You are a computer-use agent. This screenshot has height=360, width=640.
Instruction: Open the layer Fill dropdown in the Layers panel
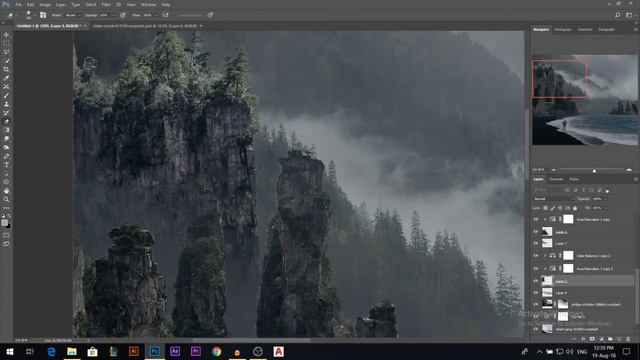click(x=606, y=208)
